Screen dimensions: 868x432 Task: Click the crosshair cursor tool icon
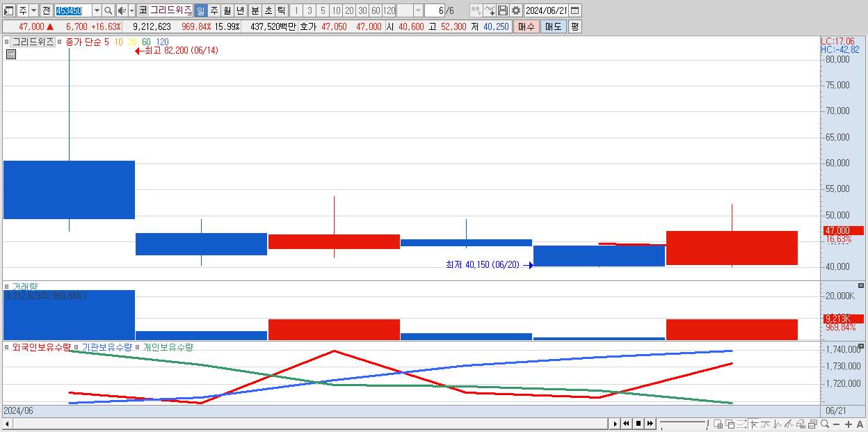[754, 424]
